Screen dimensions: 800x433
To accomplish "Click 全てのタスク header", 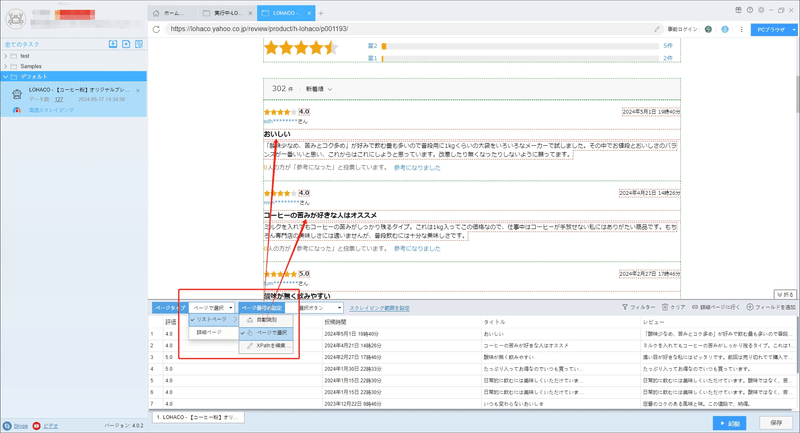I will click(22, 44).
